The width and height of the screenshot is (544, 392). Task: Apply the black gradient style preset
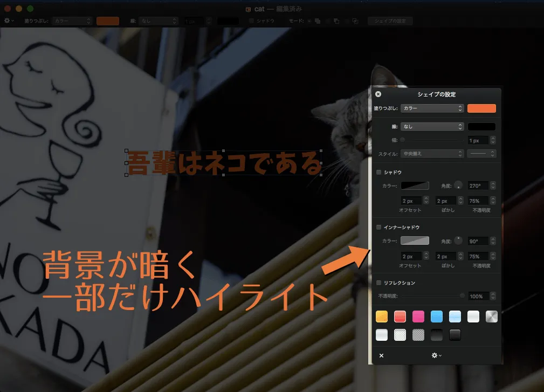coord(437,335)
